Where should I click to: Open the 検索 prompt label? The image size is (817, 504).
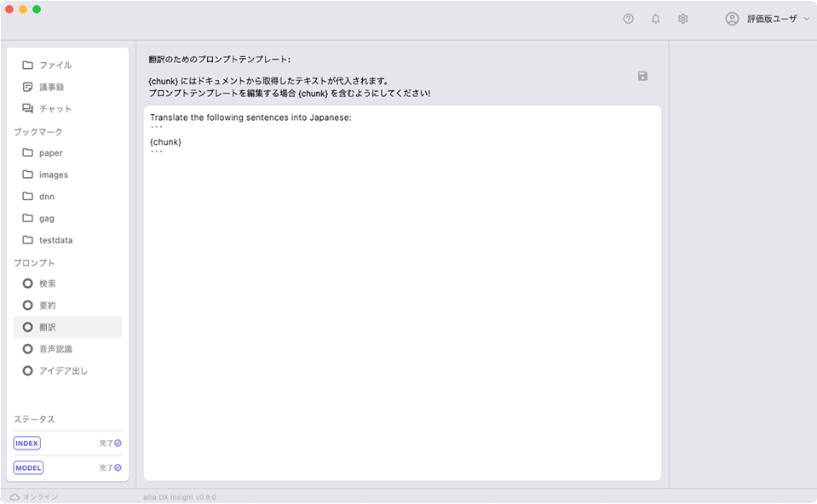coord(48,283)
